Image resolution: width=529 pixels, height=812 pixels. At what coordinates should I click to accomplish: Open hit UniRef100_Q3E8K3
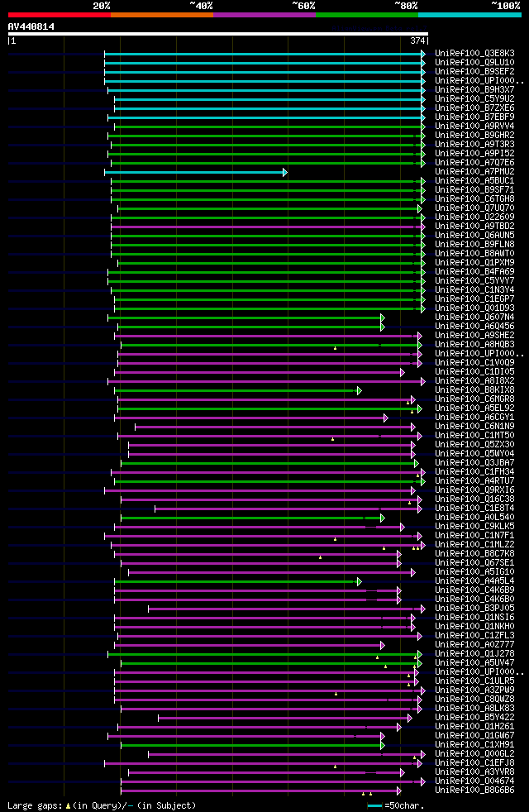tap(474, 54)
